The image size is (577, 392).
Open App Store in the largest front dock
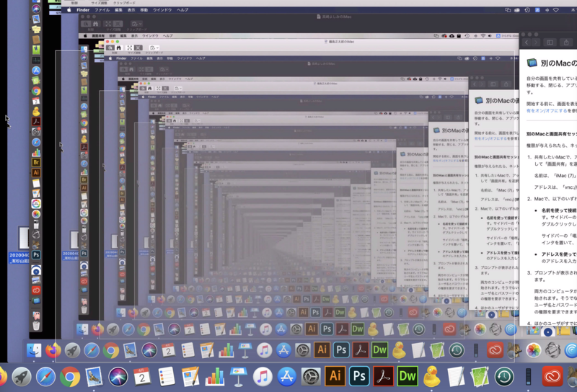(286, 377)
